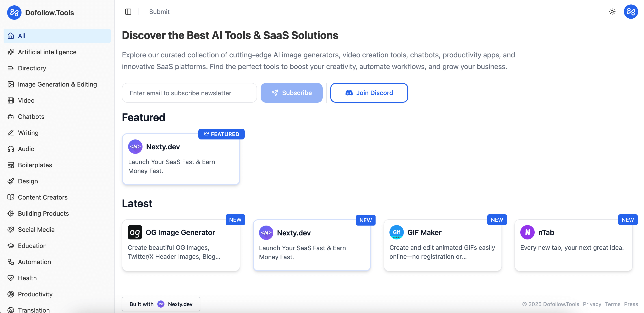Open the Nexty.dev featured card icon
The width and height of the screenshot is (644, 313).
[x=135, y=147]
